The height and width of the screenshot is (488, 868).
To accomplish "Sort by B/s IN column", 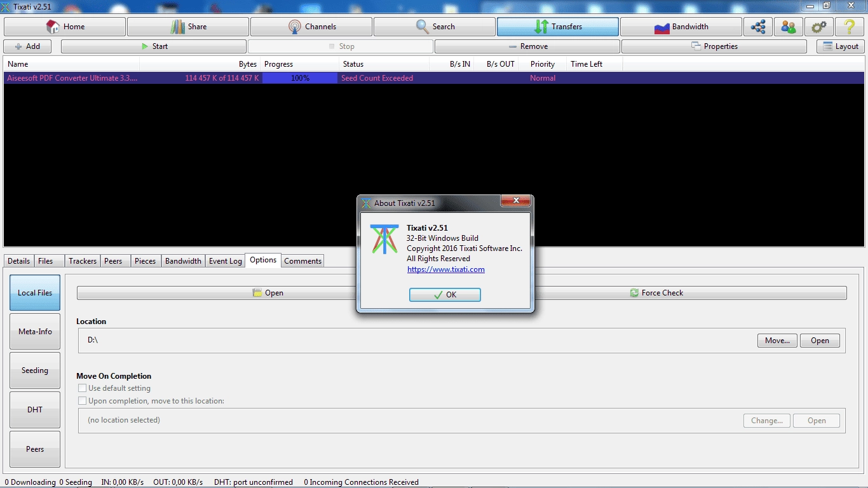I will pyautogui.click(x=452, y=64).
